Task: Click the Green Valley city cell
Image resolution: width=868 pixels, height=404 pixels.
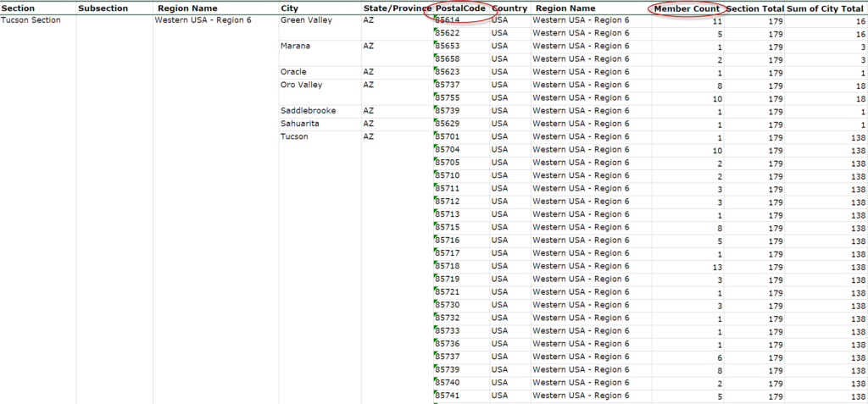Action: 307,20
